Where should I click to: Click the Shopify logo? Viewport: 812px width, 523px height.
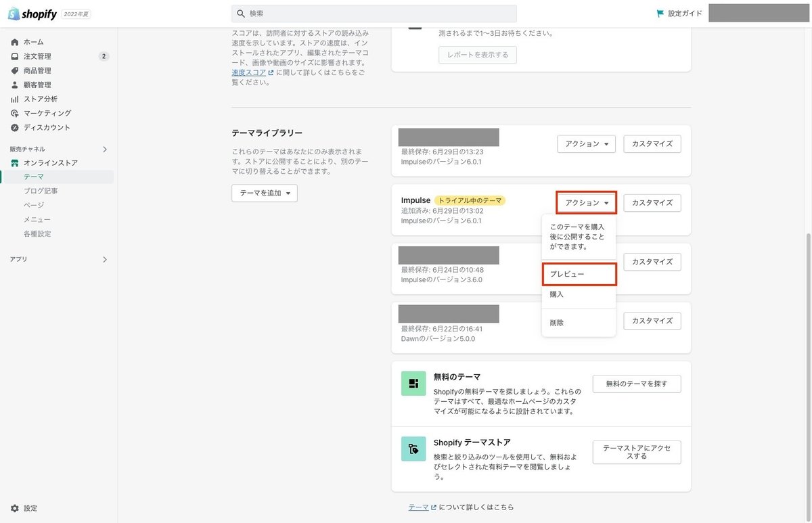32,14
